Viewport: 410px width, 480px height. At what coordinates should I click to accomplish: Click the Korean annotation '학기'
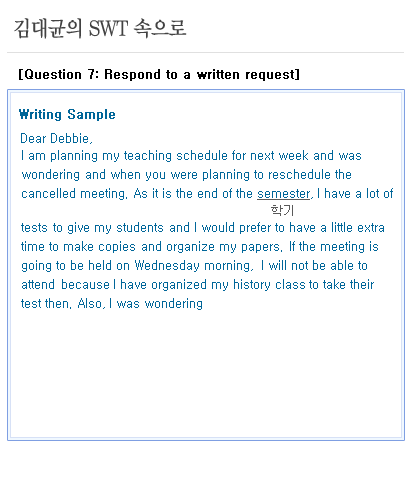(x=282, y=210)
